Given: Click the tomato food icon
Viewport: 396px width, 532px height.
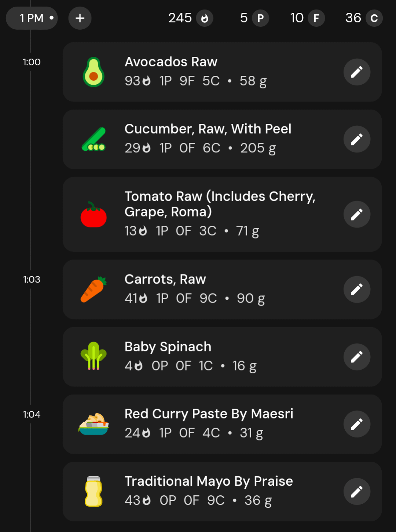Looking at the screenshot, I should tap(93, 215).
